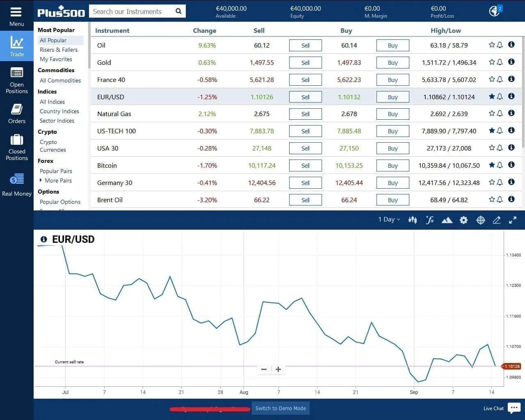Activate the crosshair tool on the chart
The image size is (525, 420).
click(480, 220)
